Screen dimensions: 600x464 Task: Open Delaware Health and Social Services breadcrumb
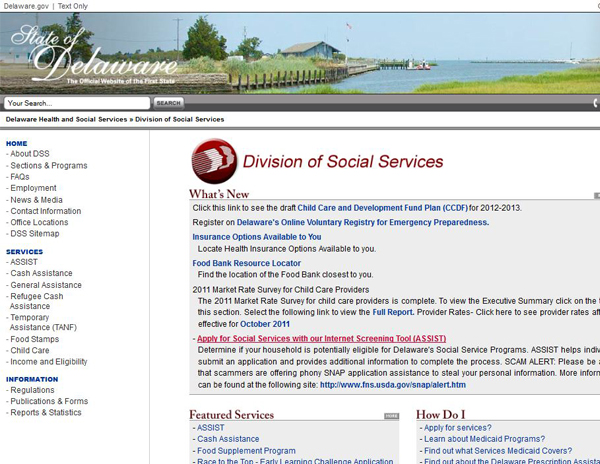(66, 119)
